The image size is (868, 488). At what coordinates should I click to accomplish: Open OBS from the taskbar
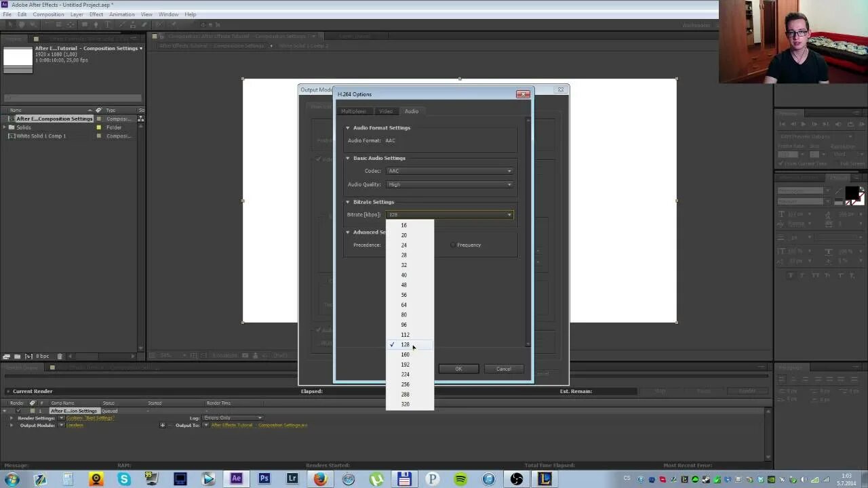pos(517,479)
